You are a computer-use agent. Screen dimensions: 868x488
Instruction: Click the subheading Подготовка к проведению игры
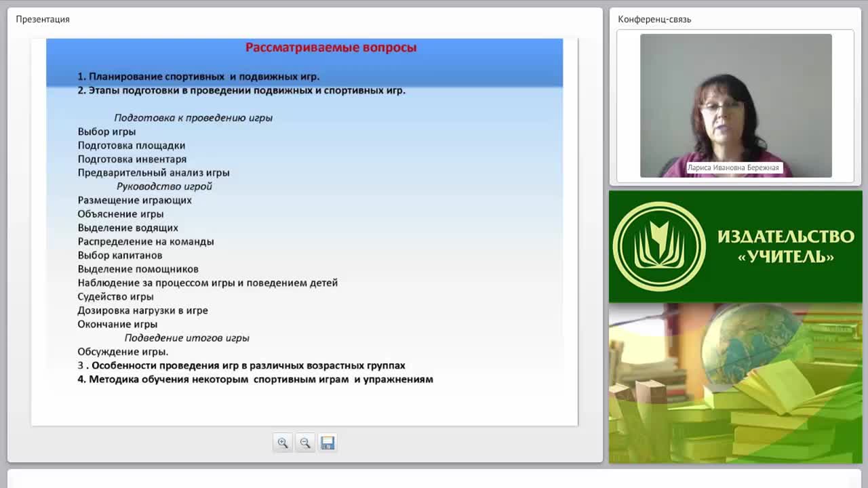pos(193,118)
